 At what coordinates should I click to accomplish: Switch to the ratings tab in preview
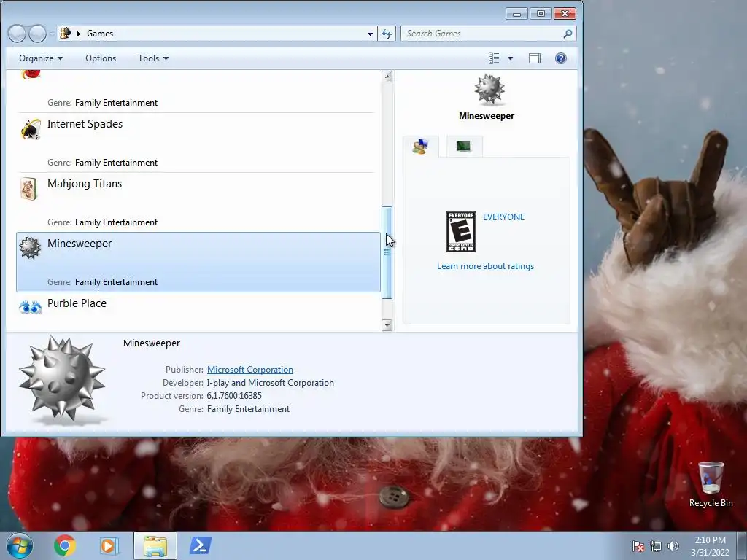(x=420, y=146)
